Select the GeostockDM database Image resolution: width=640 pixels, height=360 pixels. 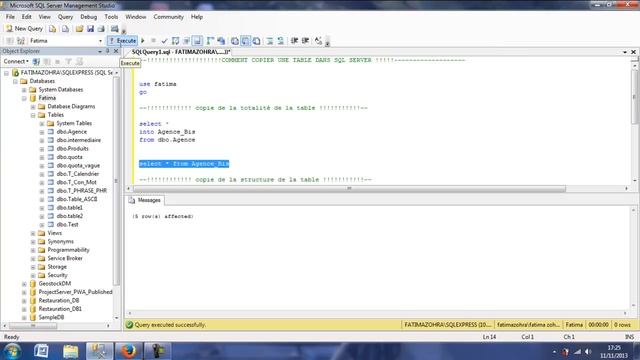tap(55, 283)
